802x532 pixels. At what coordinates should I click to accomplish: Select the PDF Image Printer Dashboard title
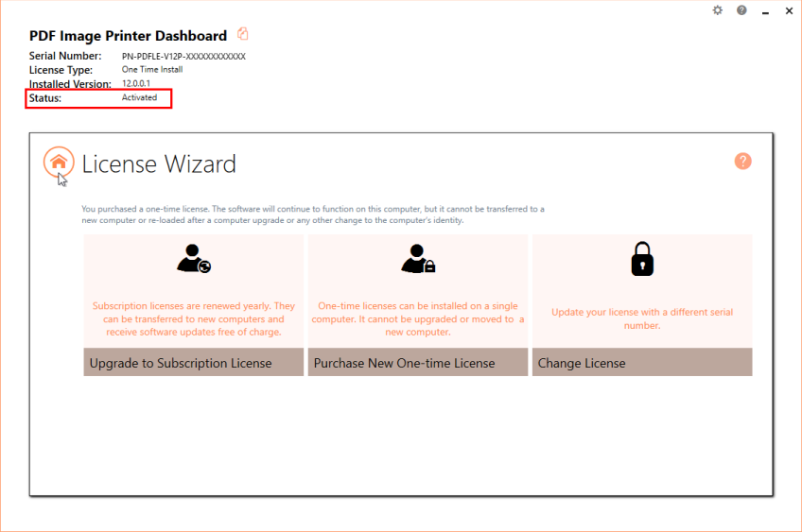(x=128, y=36)
